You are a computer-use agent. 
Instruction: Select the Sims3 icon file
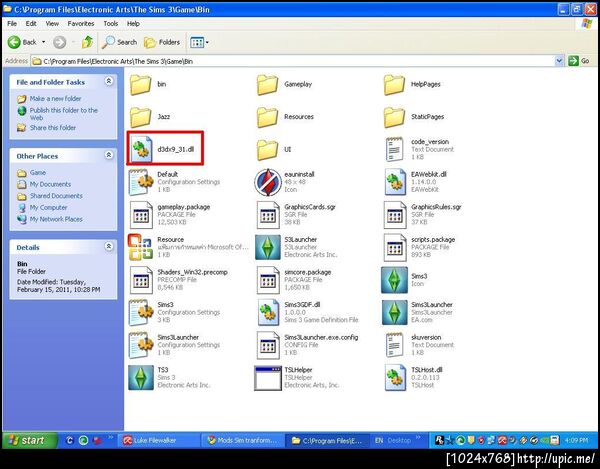click(x=395, y=280)
